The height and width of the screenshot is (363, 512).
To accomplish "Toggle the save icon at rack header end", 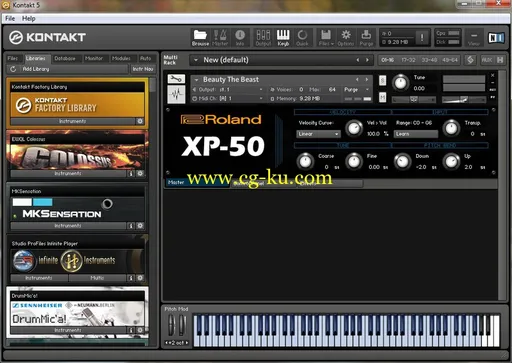I will 500,60.
